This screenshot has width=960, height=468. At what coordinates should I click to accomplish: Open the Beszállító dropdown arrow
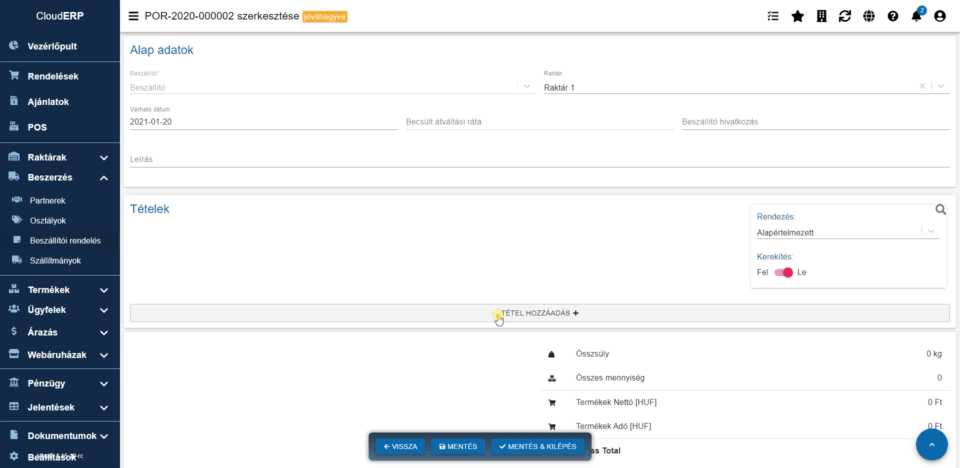(x=527, y=86)
